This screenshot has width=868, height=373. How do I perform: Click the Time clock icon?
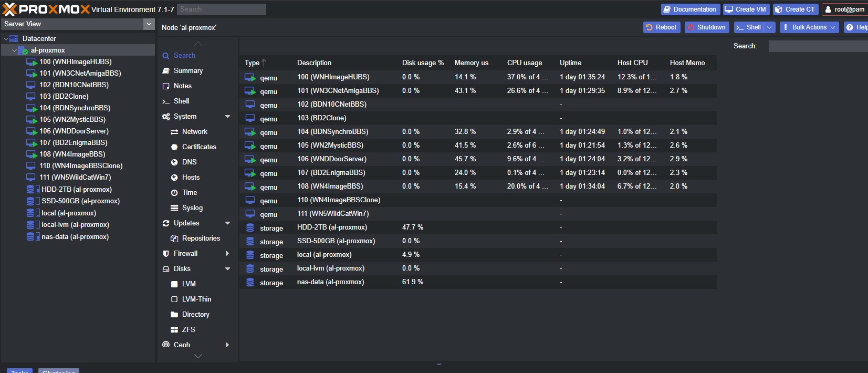[174, 193]
